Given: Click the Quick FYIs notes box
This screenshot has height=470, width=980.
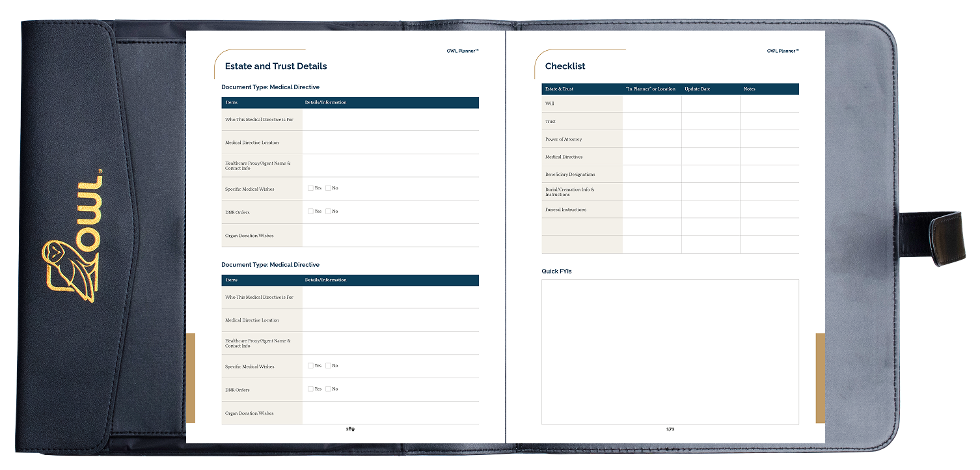Looking at the screenshot, I should coord(670,352).
